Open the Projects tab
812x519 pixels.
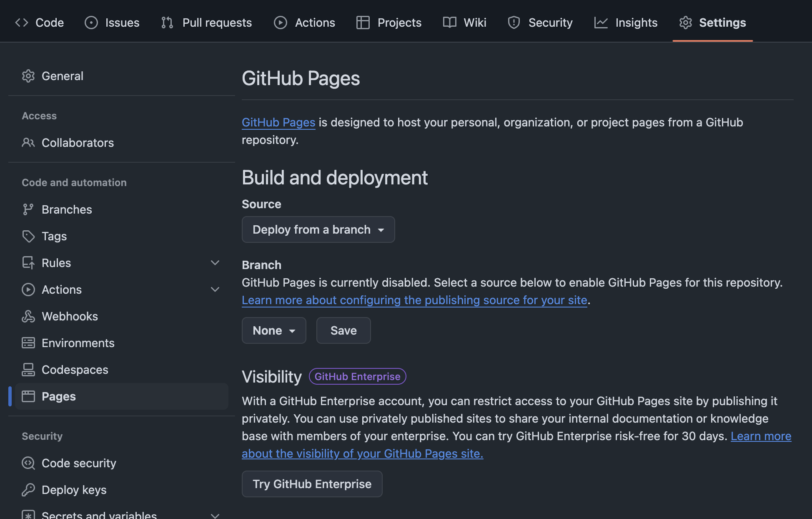389,23
